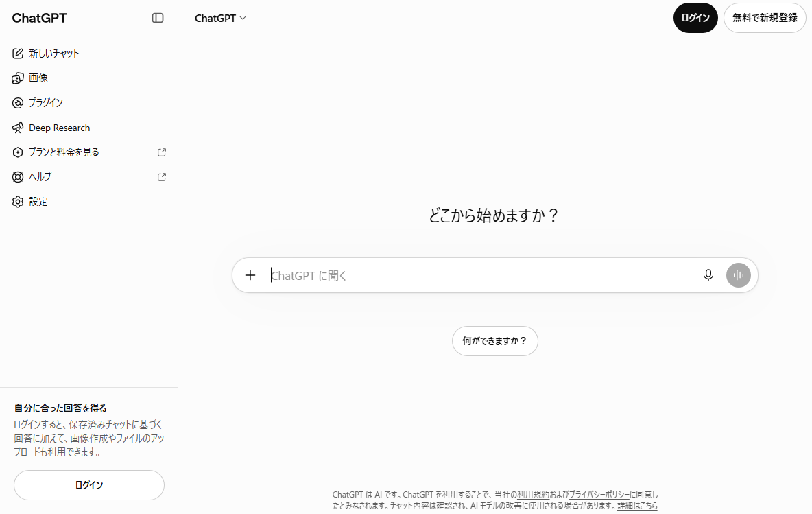Screen dimensions: 812x514
Task: Start dictation with the microphone icon
Action: pos(708,275)
